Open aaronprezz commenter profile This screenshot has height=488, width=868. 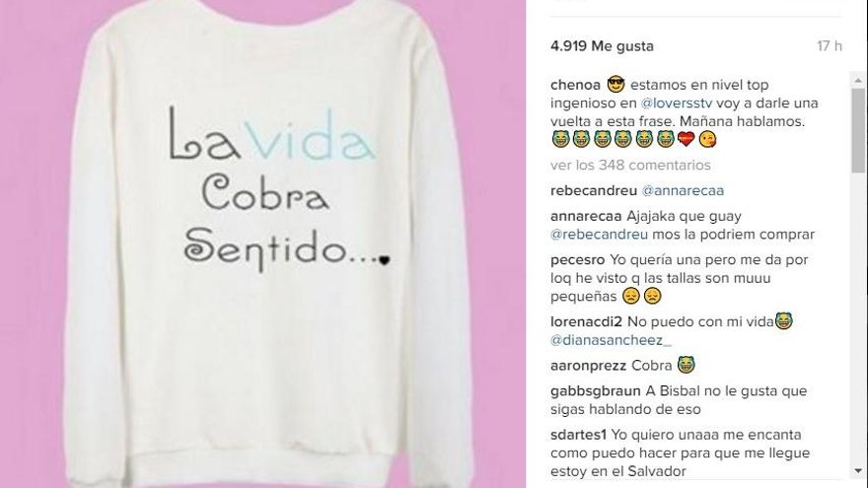(588, 366)
